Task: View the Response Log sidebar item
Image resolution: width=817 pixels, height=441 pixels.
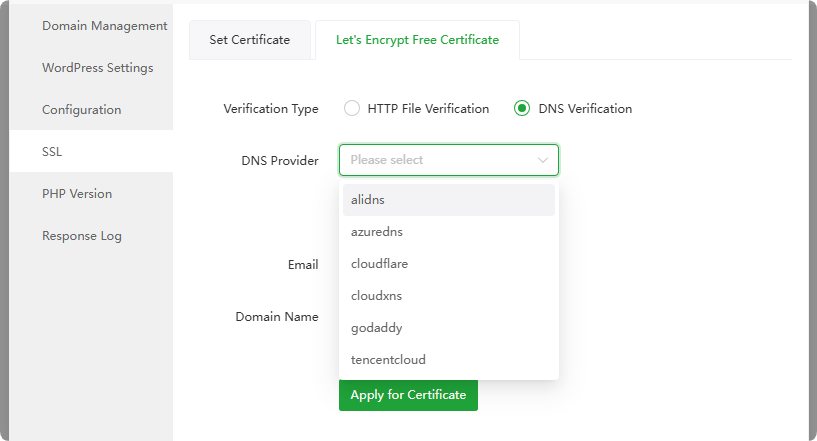Action: (81, 236)
